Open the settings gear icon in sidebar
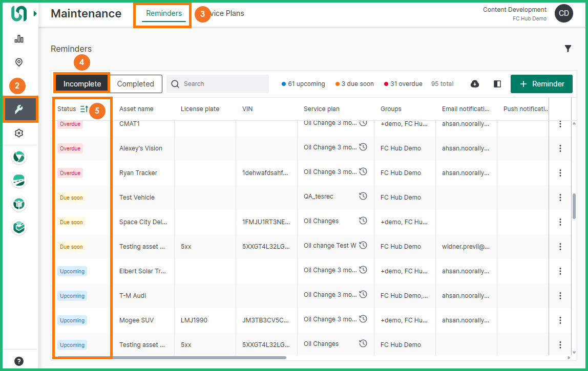The width and height of the screenshot is (588, 371). click(19, 133)
